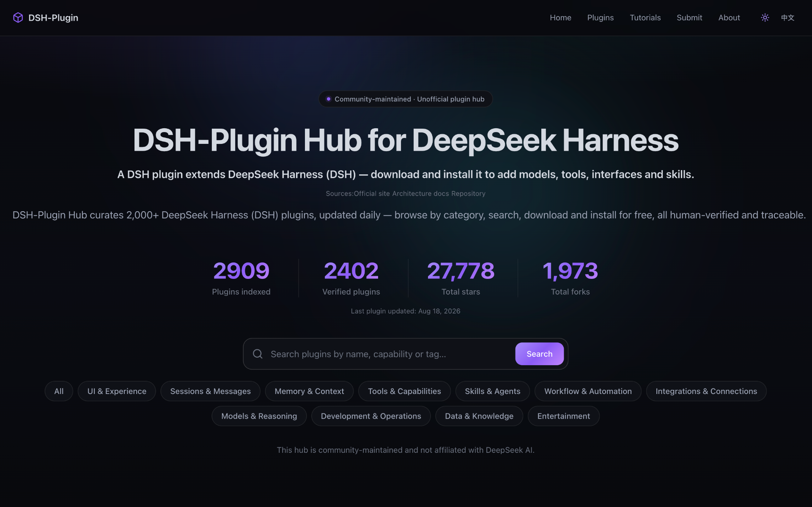Click the magnifier icon in search bar
Screen dimensions: 812x507
(x=258, y=354)
